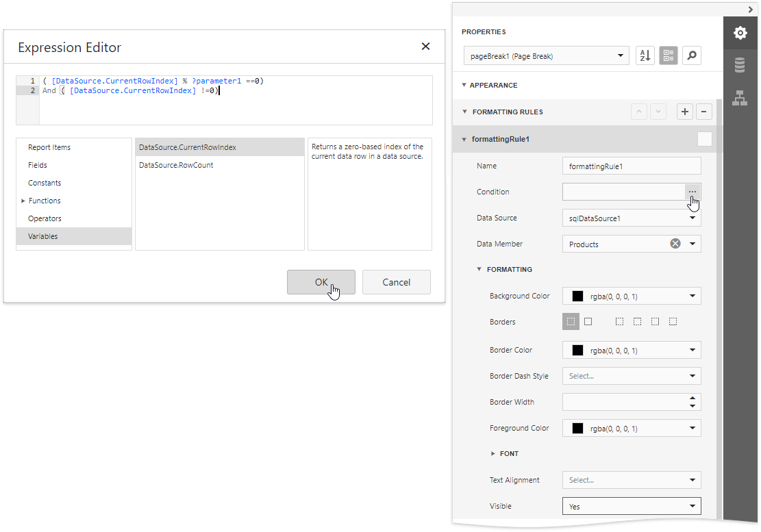Toggle the 'no borders' option in Borders
Viewport: 761px width, 532px height.
tap(571, 322)
